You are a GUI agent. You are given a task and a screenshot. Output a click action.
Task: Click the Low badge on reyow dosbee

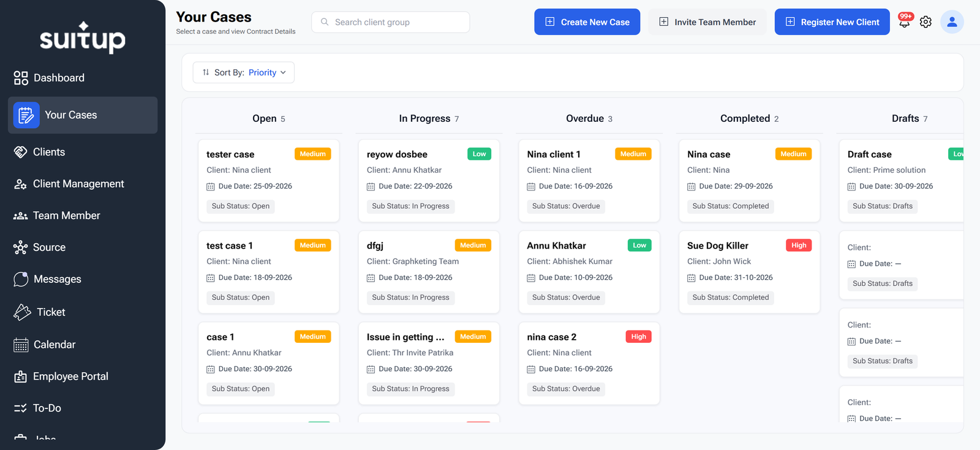pyautogui.click(x=480, y=154)
